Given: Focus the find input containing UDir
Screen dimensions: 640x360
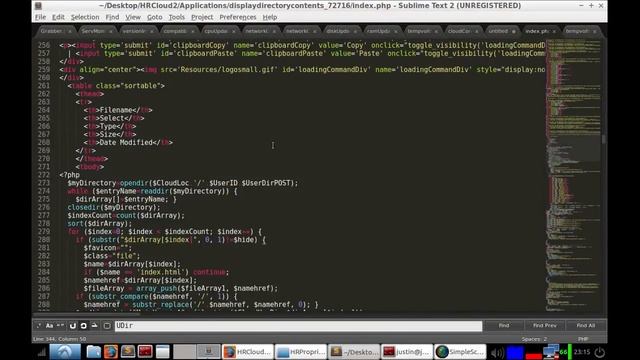Looking at the screenshot, I should [x=298, y=326].
